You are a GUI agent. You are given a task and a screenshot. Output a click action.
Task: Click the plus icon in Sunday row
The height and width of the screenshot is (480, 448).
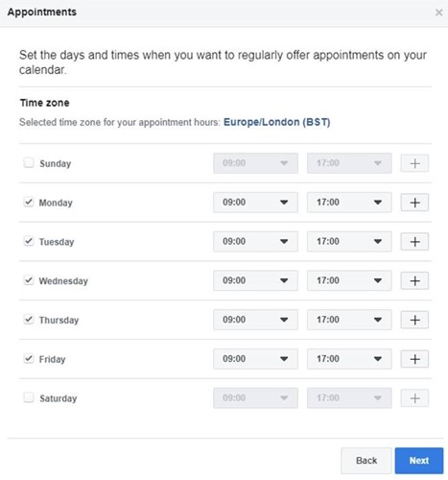414,163
